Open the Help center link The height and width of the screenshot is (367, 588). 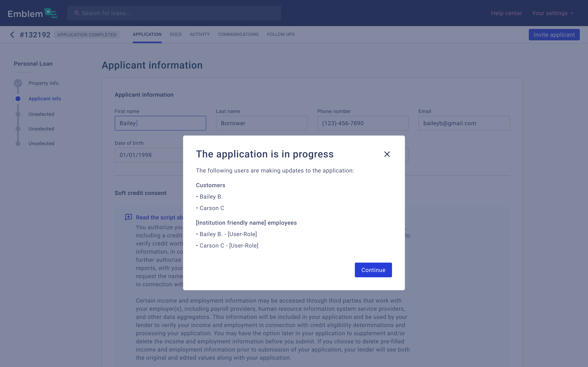click(x=506, y=13)
